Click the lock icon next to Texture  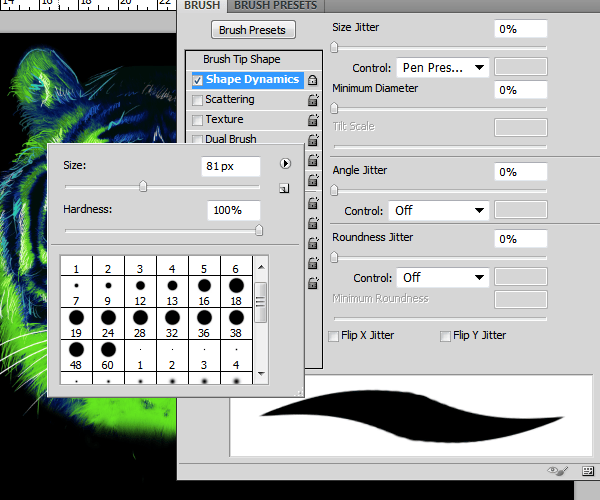[x=313, y=120]
